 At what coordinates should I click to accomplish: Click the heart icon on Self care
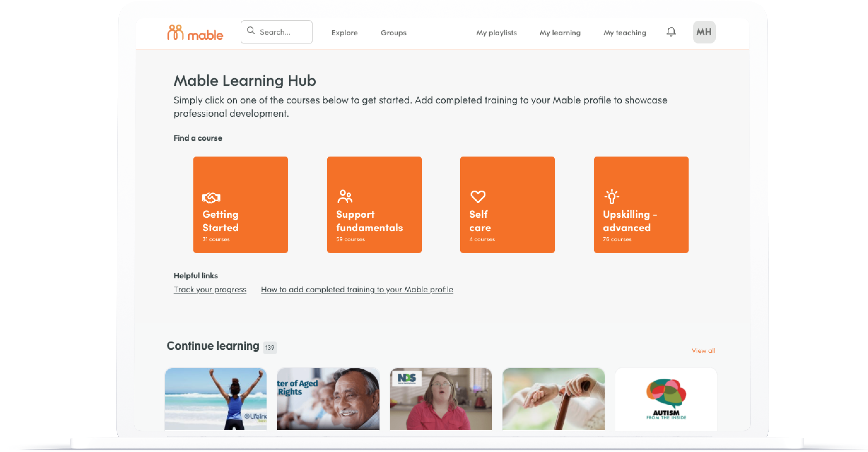(x=478, y=197)
